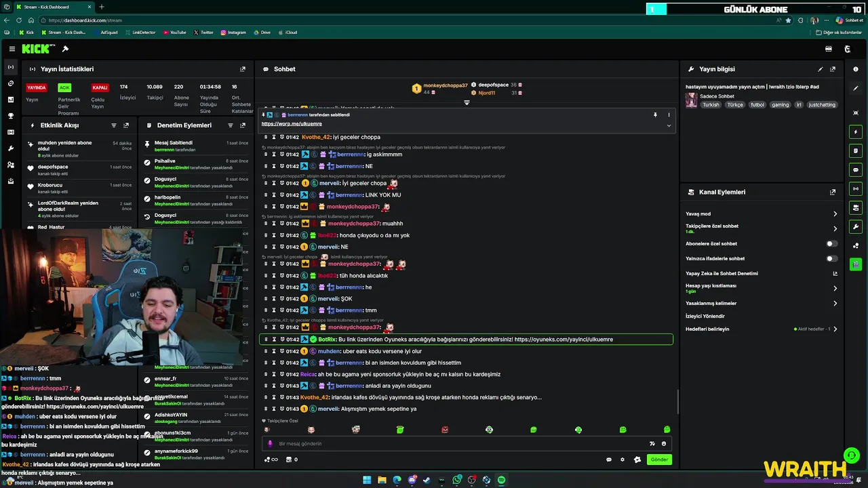Toggle the stream stats widget in the right sidebar
The width and height of the screenshot is (868, 488).
point(856,189)
